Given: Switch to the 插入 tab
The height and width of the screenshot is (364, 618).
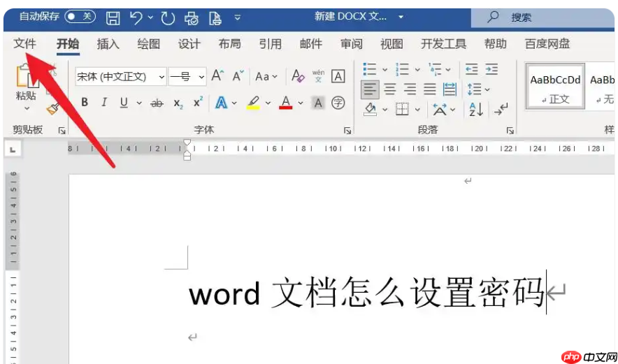Looking at the screenshot, I should click(108, 44).
